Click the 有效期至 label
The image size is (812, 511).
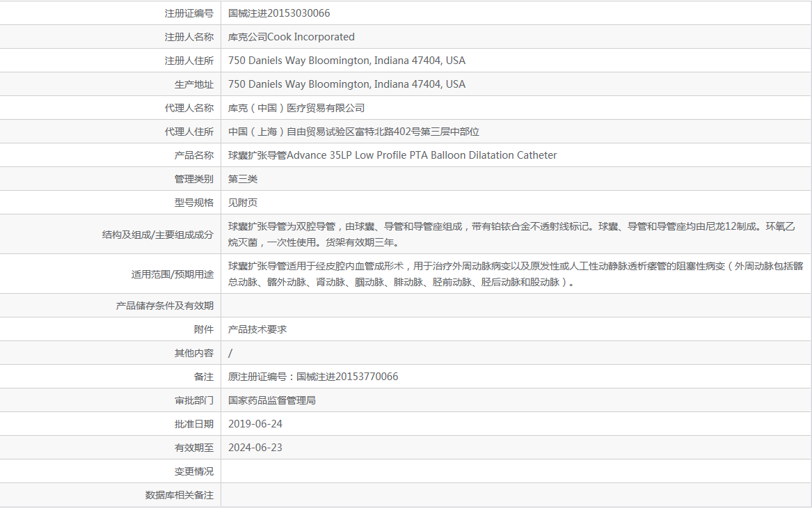(x=194, y=448)
